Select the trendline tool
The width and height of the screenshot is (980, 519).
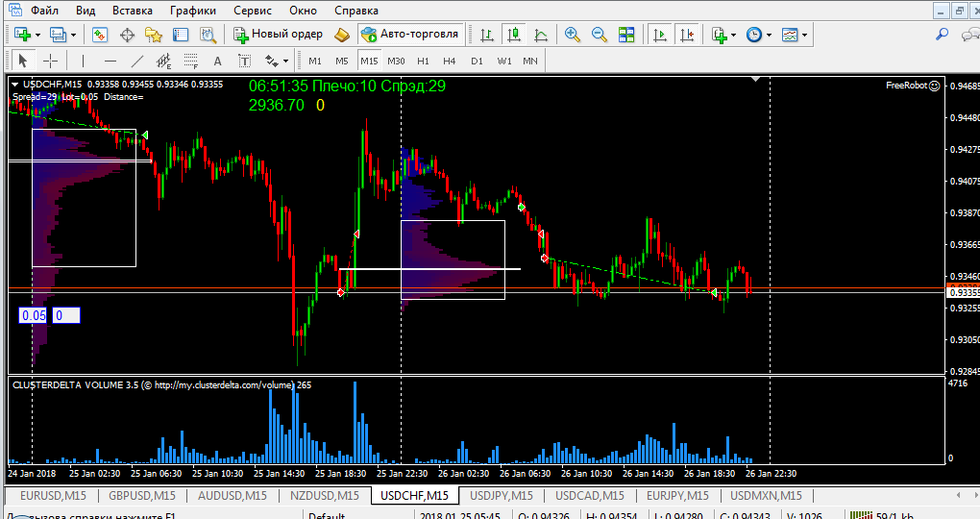[136, 61]
